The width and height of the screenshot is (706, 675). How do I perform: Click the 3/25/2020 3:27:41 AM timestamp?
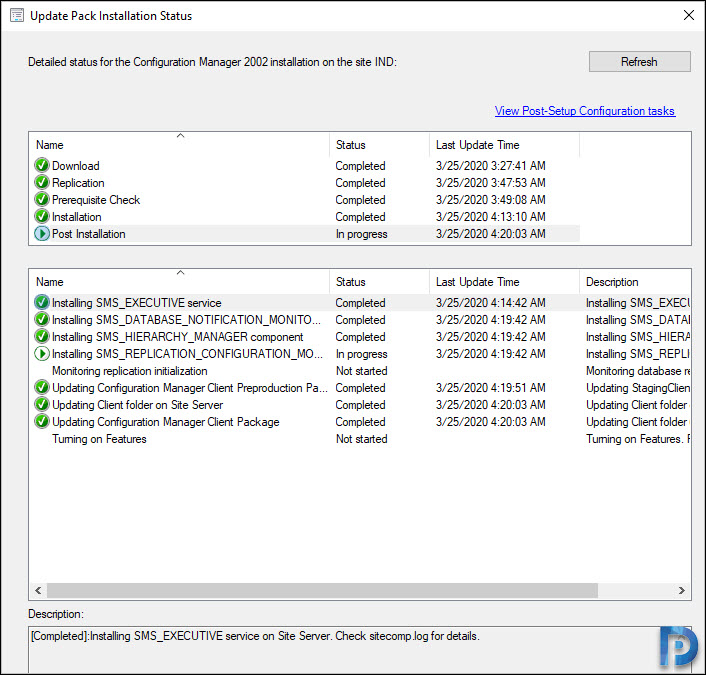pyautogui.click(x=490, y=166)
